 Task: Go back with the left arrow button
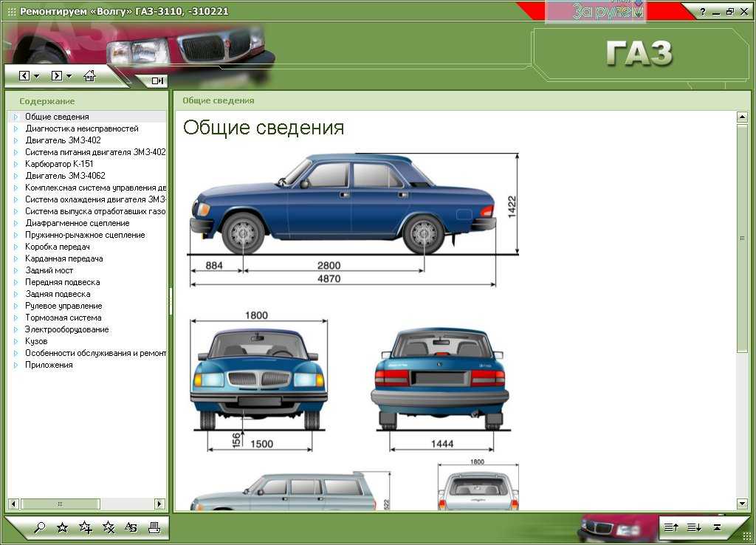[24, 76]
